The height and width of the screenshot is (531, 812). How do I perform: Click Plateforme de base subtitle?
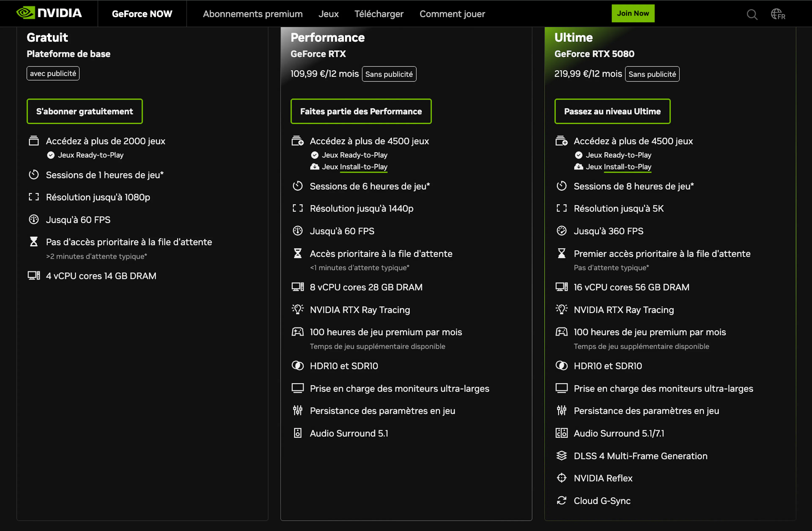click(69, 54)
